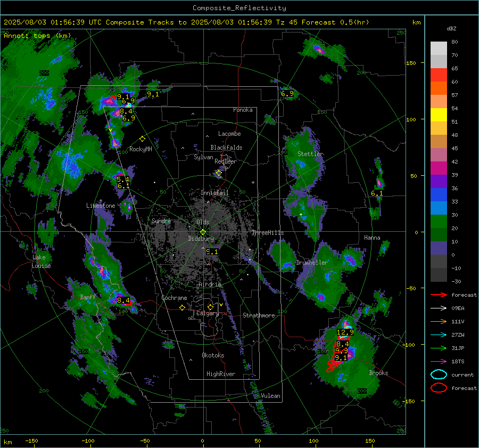
Task: Click the Ponoka town label
Action: pos(243,110)
